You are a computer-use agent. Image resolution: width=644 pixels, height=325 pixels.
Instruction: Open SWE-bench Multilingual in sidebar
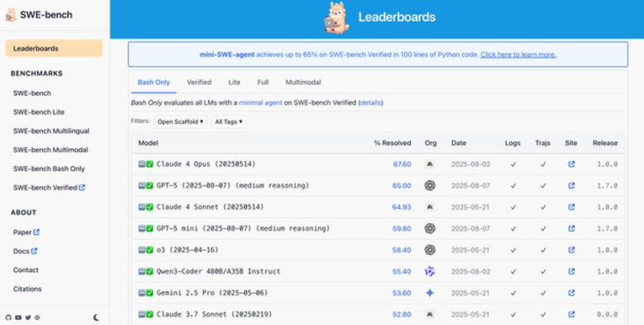[51, 131]
